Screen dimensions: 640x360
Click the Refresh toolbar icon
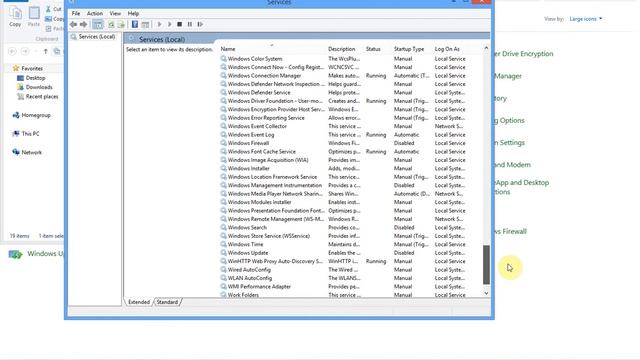pos(111,24)
